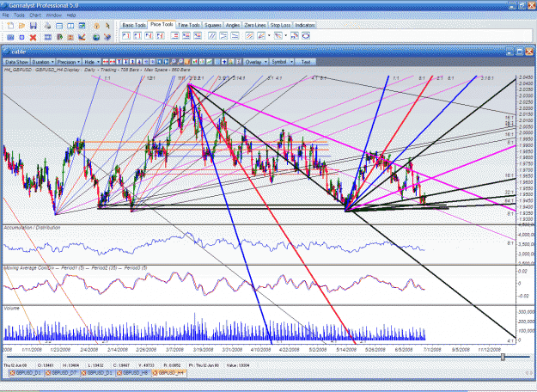Click the globe icon in toolbar
The width and height of the screenshot is (537, 392).
(96, 37)
